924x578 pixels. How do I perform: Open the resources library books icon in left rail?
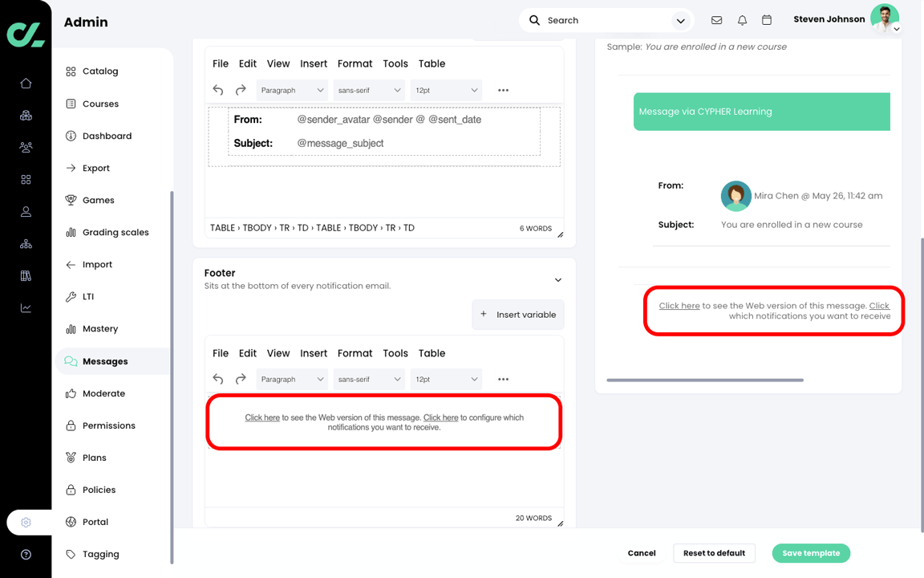26,275
